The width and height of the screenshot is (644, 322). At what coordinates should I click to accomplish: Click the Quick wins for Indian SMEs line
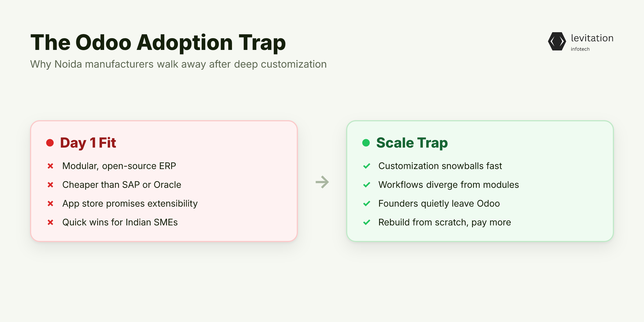tap(120, 222)
